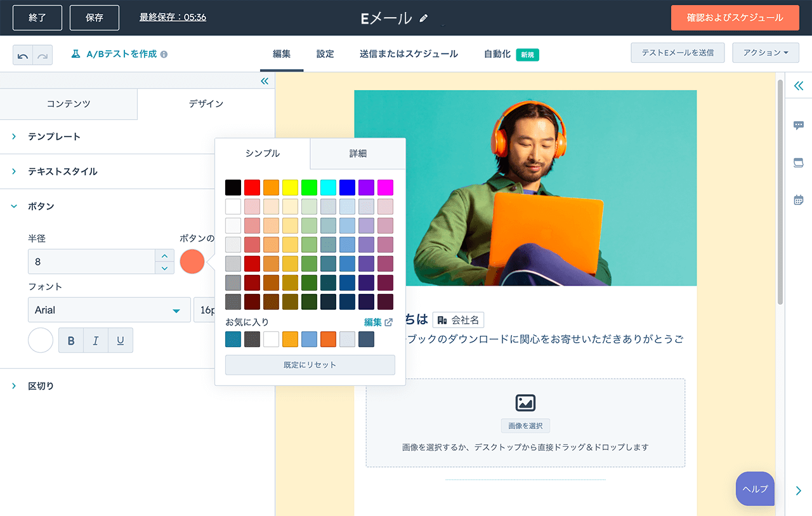
Task: Click the undo arrow icon
Action: click(x=23, y=55)
